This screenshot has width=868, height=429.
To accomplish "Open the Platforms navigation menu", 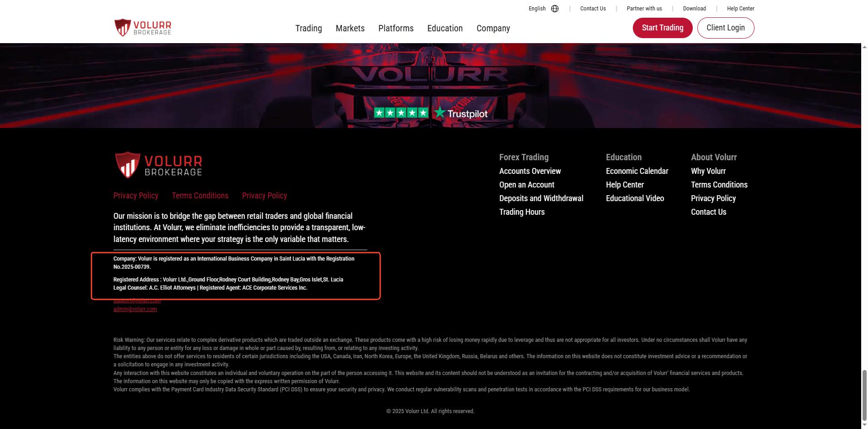I will [x=396, y=28].
